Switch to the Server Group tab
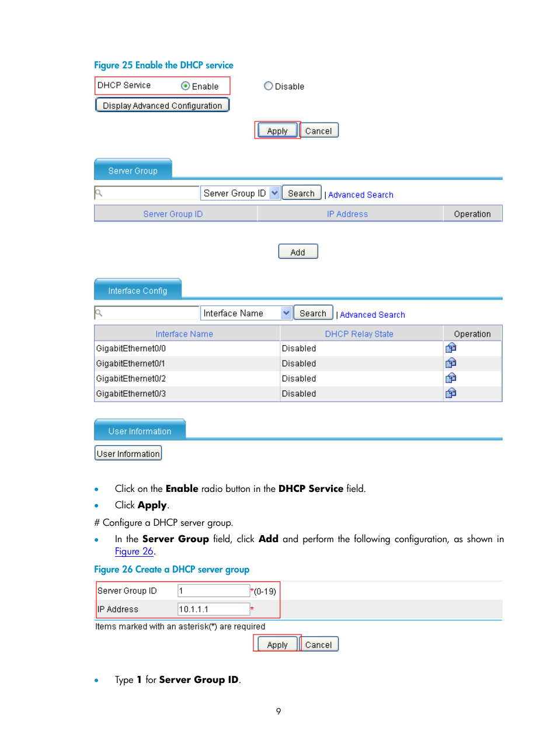The height and width of the screenshot is (756, 557). click(133, 170)
